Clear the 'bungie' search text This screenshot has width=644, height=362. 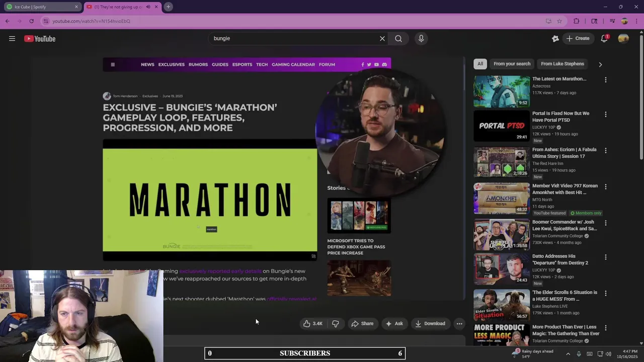(x=382, y=38)
